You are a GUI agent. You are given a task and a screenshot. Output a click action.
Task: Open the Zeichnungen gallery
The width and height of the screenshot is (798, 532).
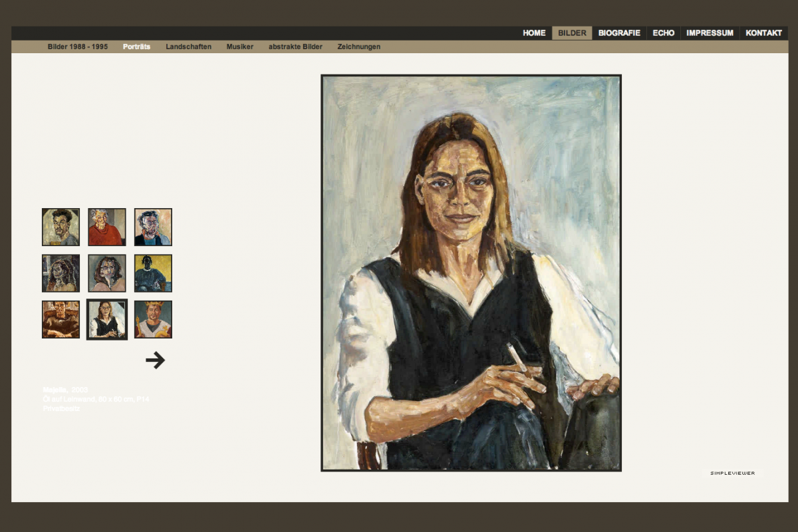pyautogui.click(x=359, y=47)
